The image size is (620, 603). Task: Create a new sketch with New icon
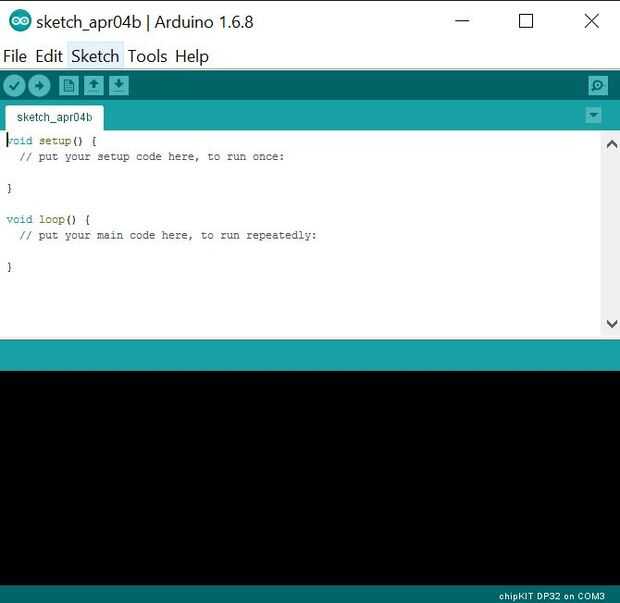[69, 85]
